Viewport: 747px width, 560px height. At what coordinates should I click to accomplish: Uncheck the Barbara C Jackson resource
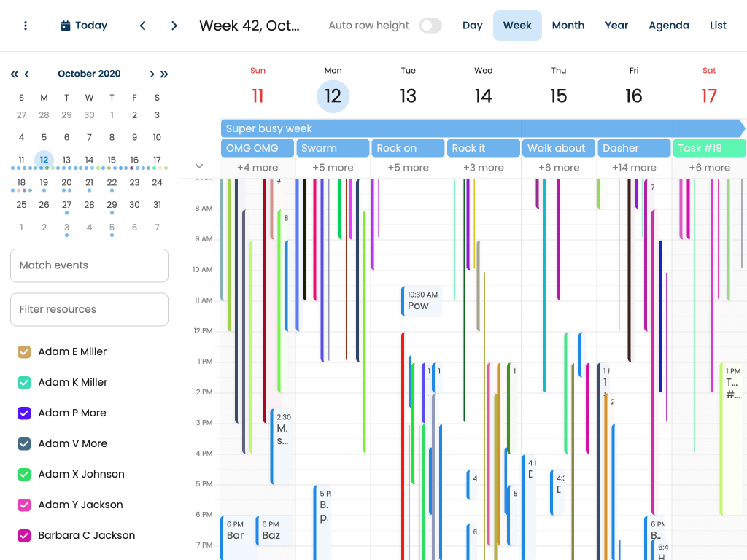[24, 536]
